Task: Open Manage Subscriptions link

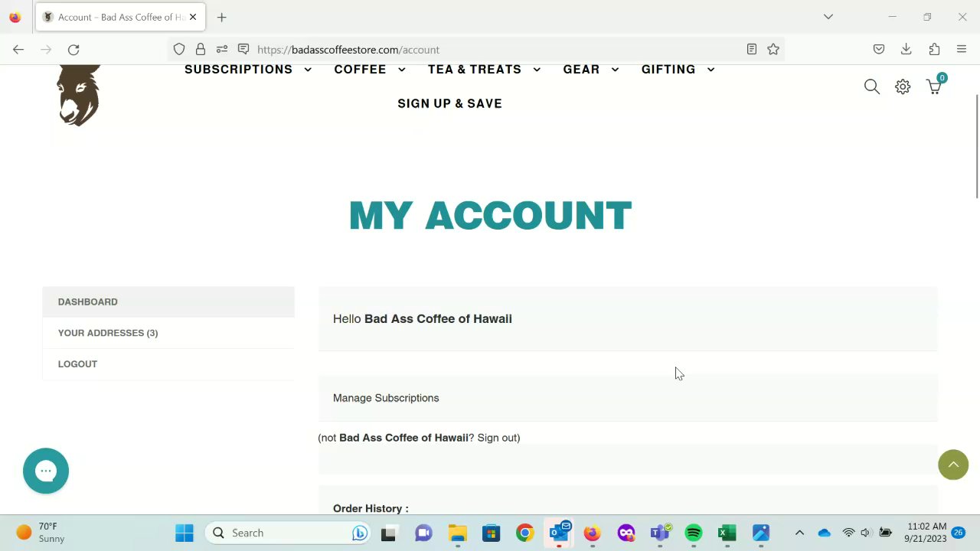Action: [x=386, y=398]
